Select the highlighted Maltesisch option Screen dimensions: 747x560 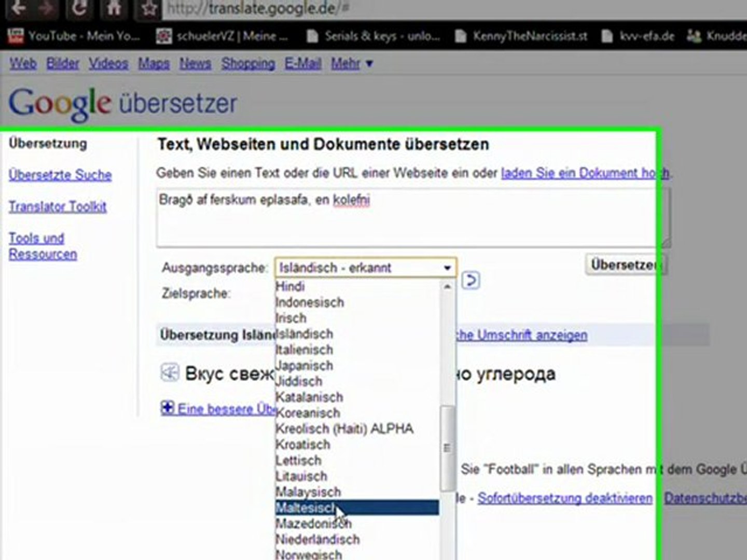357,508
